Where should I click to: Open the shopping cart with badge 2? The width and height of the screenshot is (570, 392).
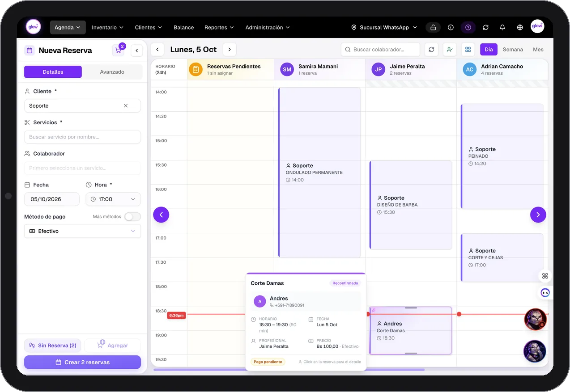pyautogui.click(x=119, y=50)
